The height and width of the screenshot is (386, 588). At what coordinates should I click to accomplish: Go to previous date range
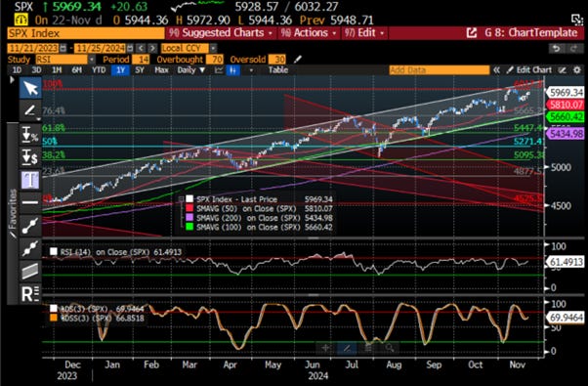click(x=141, y=49)
